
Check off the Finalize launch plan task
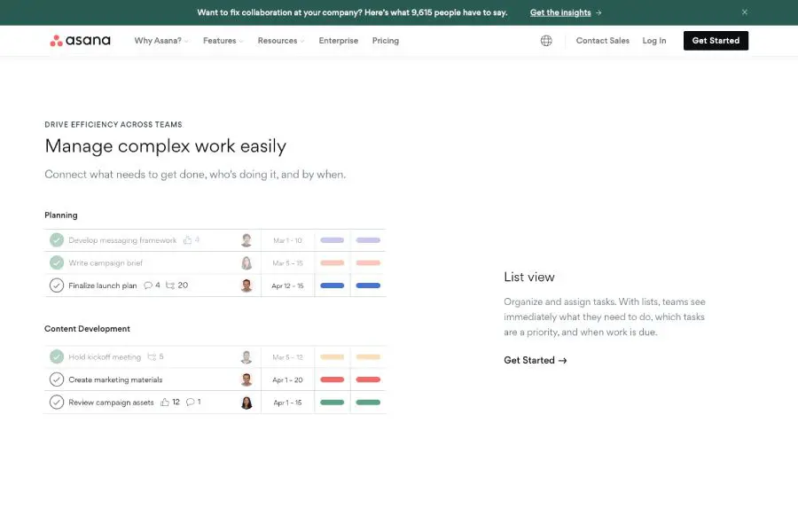tap(57, 286)
